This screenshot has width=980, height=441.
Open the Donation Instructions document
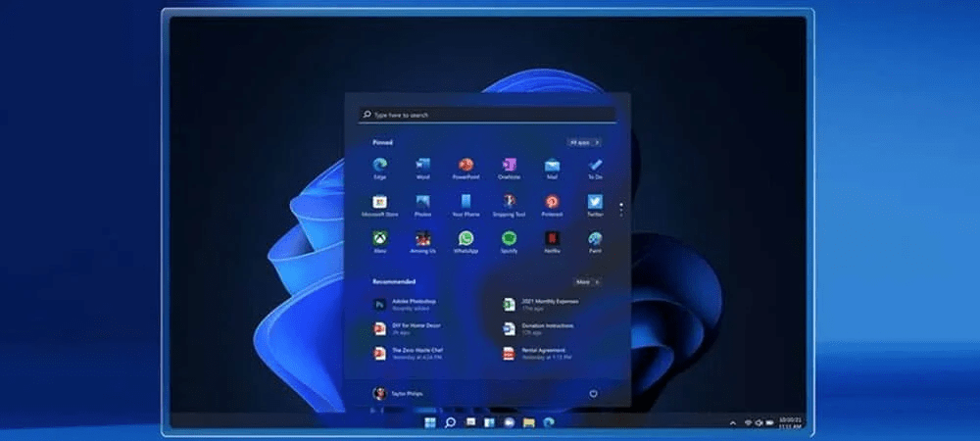(x=538, y=328)
